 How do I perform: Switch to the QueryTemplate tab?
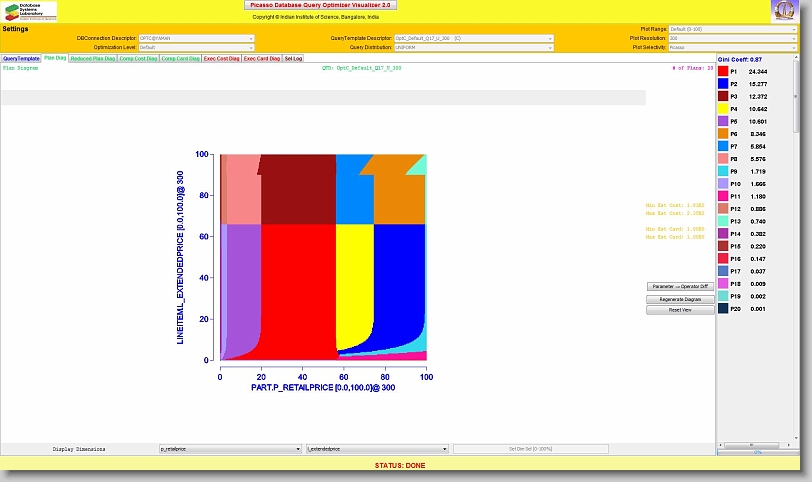point(21,59)
